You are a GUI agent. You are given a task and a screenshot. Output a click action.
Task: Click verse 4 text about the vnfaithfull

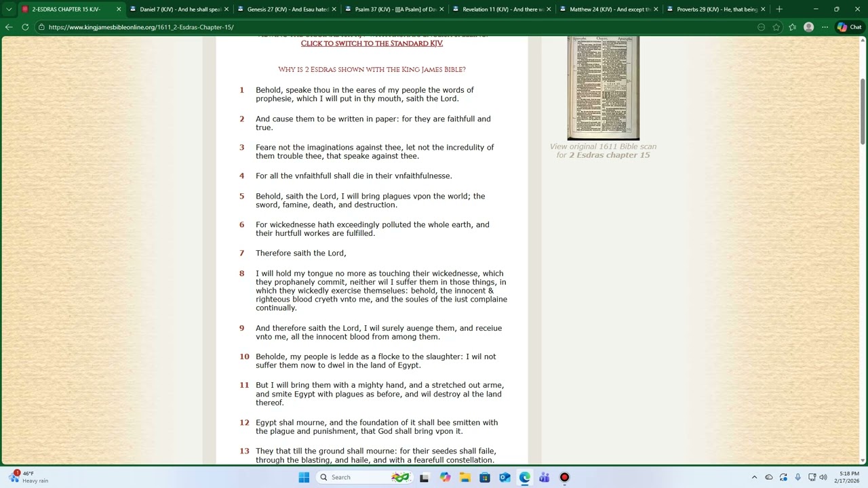[353, 176]
